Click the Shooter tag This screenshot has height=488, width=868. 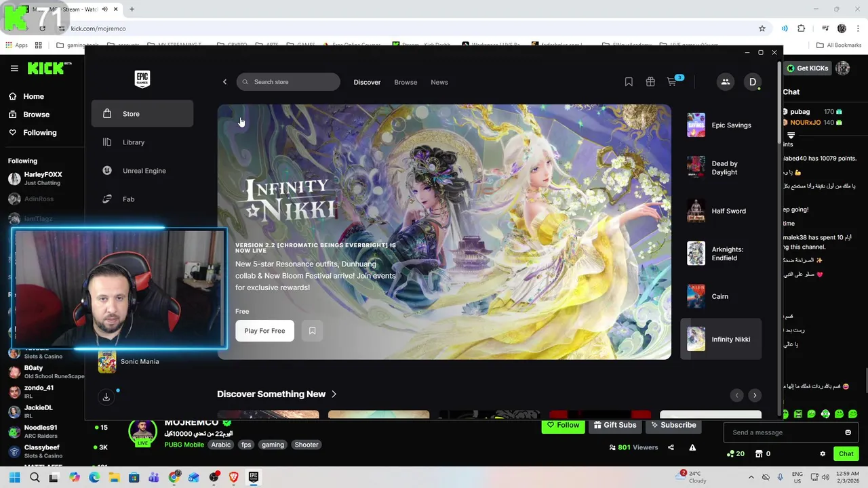(x=307, y=445)
